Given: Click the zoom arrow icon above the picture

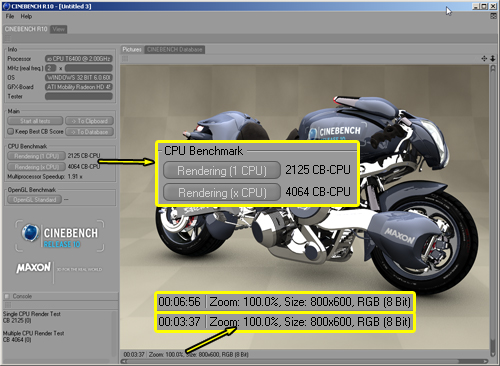Looking at the screenshot, I should [x=493, y=59].
